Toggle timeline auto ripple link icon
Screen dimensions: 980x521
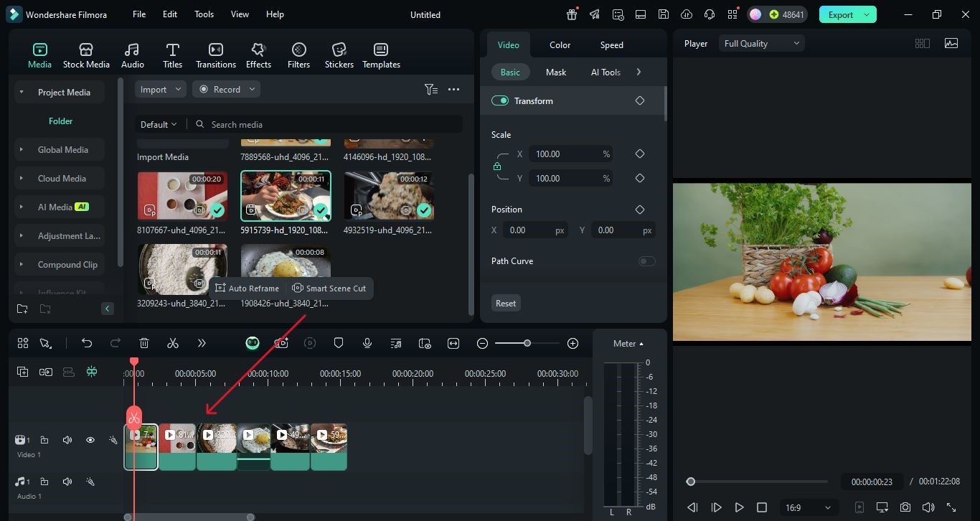click(46, 372)
